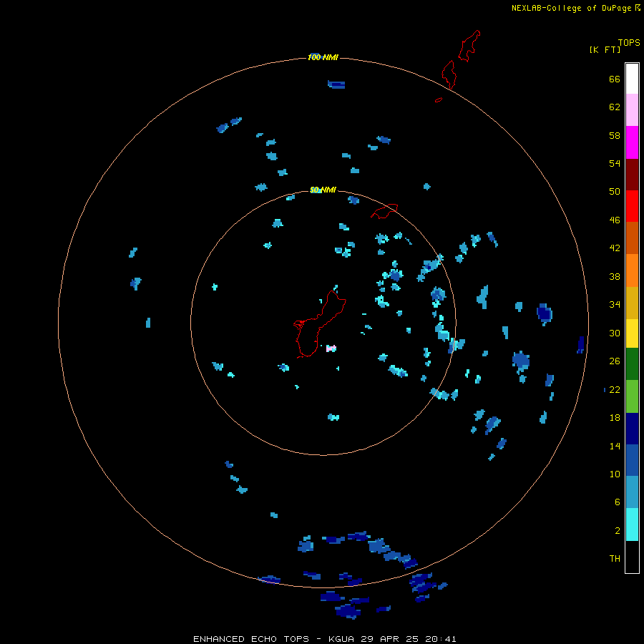Click the pink high-top echo near Guam
The height and width of the screenshot is (644, 644).
pos(331,348)
